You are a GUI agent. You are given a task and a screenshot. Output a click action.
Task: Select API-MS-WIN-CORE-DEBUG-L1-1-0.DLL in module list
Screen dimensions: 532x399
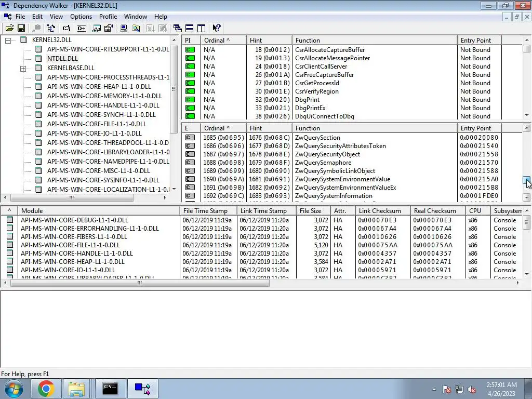point(74,220)
